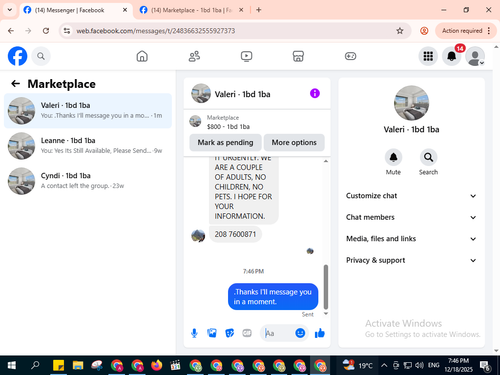The image size is (500, 375).
Task: Close the Marketplace - 1bd 1ba tab
Action: [x=241, y=10]
